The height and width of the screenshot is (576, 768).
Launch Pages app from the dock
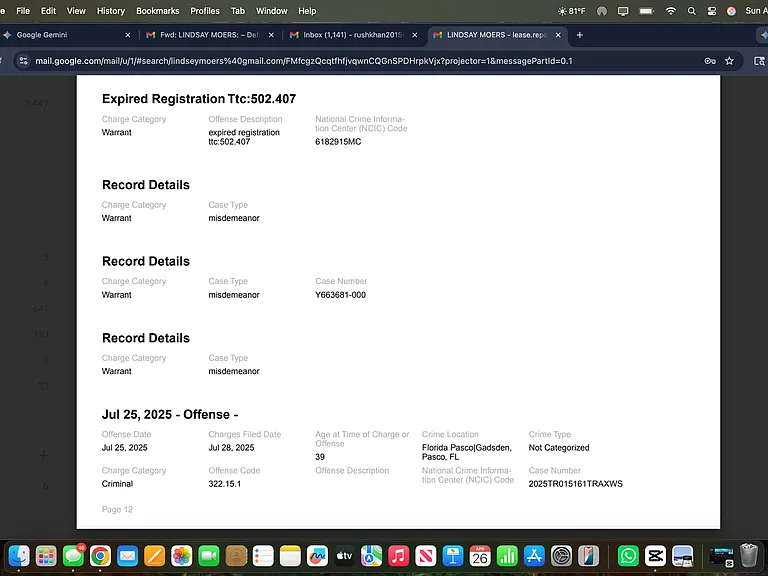pos(154,556)
